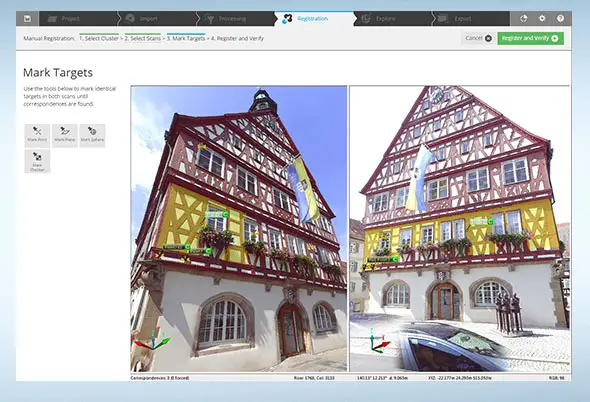The width and height of the screenshot is (590, 402).
Task: Select the Mark Checker tool
Action: [x=37, y=161]
